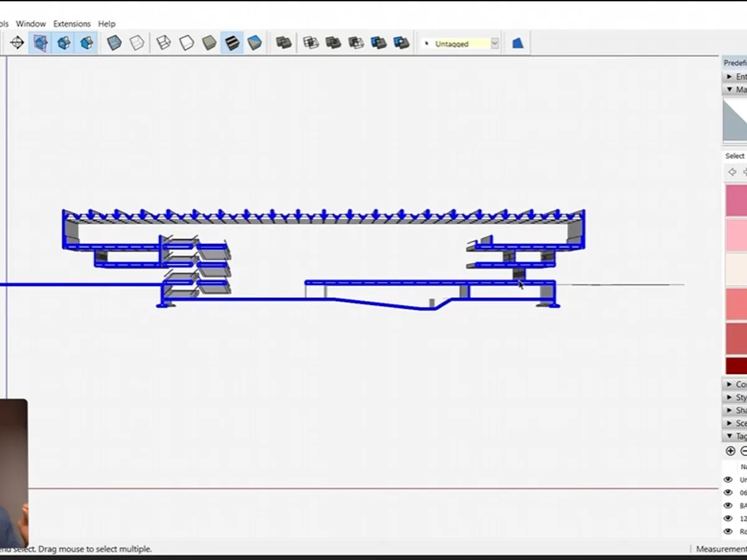Toggle Display Section Cuts
747x560 pixels.
coord(63,42)
